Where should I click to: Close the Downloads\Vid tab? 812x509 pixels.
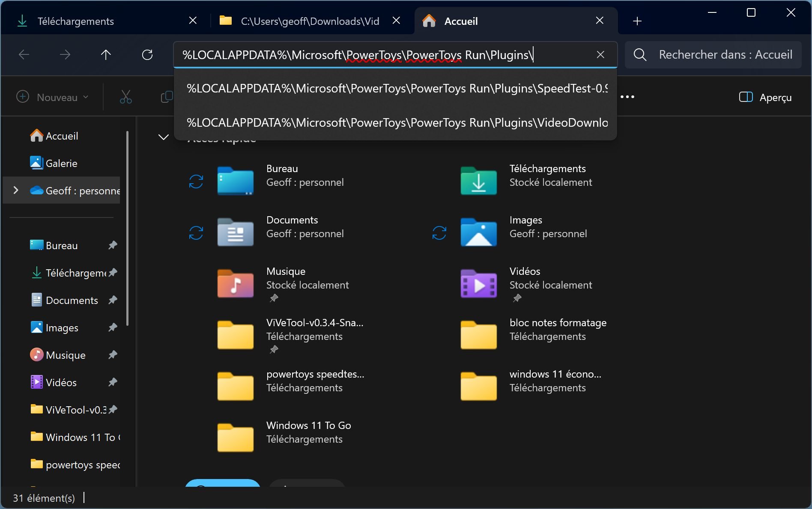point(397,21)
